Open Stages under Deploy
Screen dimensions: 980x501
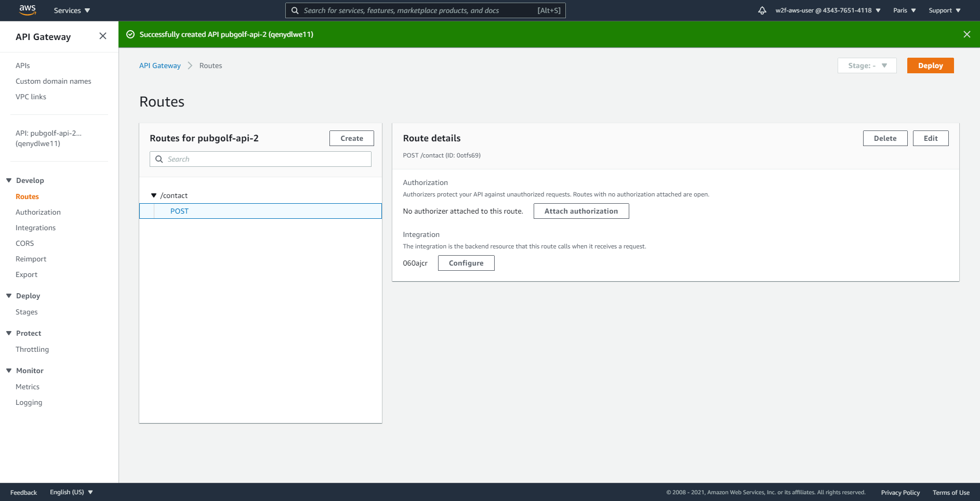(x=27, y=312)
